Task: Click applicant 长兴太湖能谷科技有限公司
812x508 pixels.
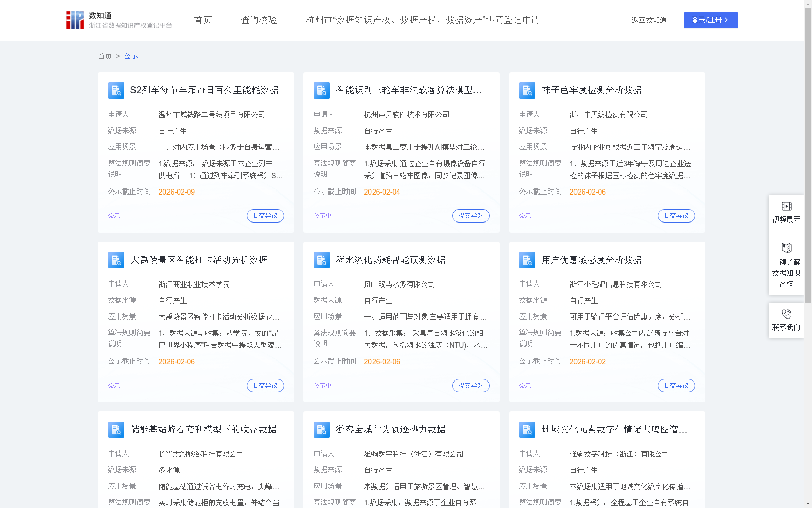Action: pos(201,454)
